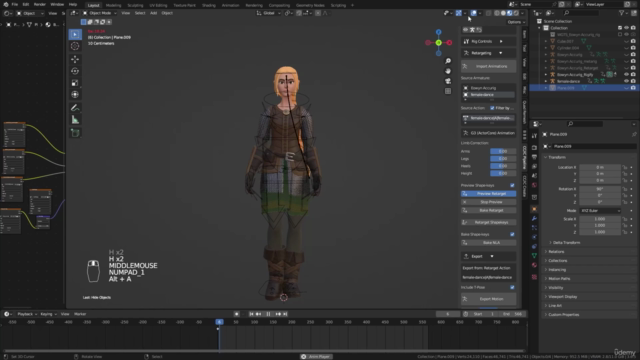The height and width of the screenshot is (360, 640).
Task: Collapse the Export section
Action: [x=489, y=256]
